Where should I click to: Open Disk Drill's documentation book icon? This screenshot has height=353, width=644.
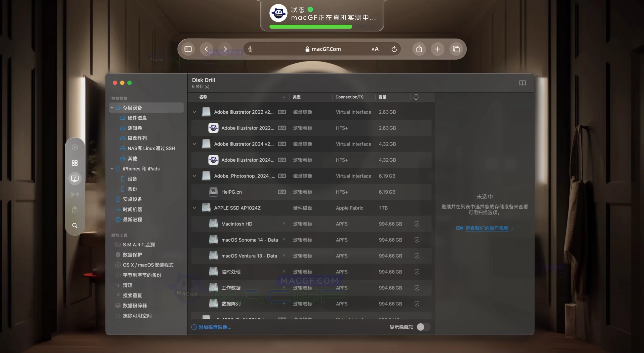pyautogui.click(x=522, y=83)
